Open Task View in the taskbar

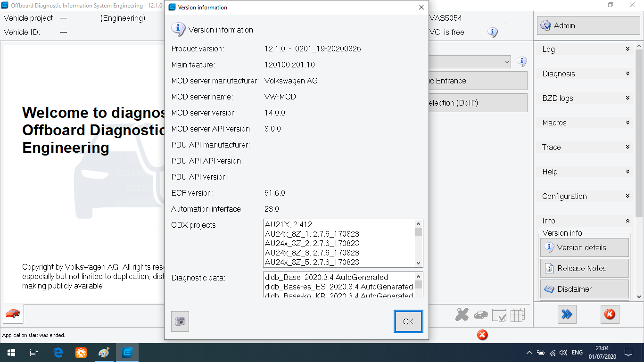click(34, 353)
